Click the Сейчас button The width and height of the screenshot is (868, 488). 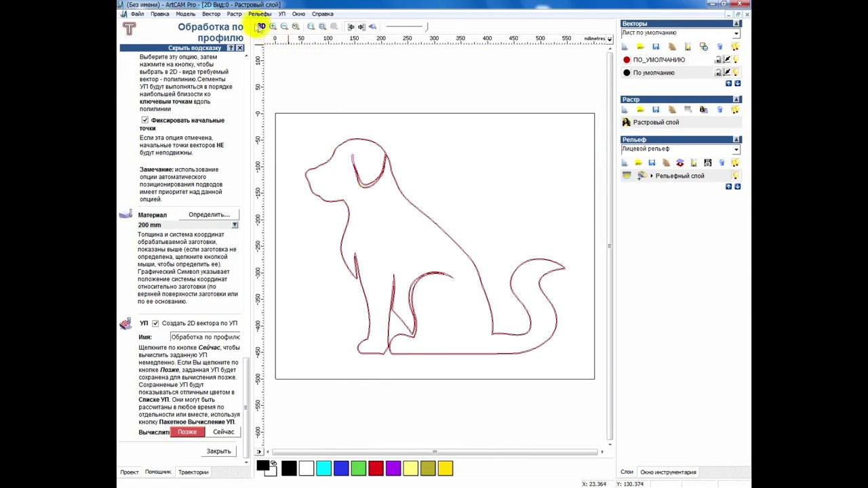(x=223, y=432)
